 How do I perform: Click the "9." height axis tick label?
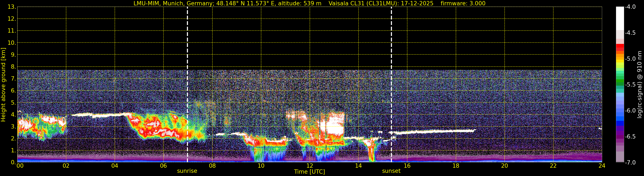(x=13, y=55)
